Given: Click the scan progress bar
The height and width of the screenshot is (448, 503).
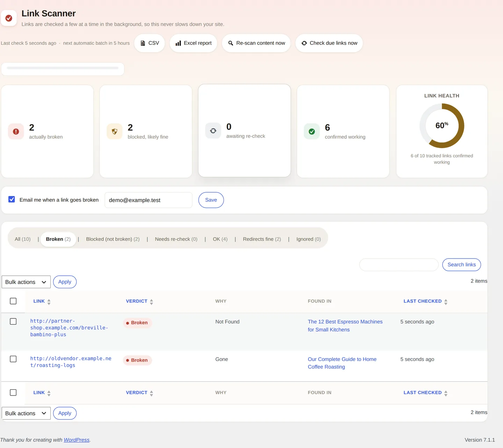Looking at the screenshot, I should [x=63, y=68].
